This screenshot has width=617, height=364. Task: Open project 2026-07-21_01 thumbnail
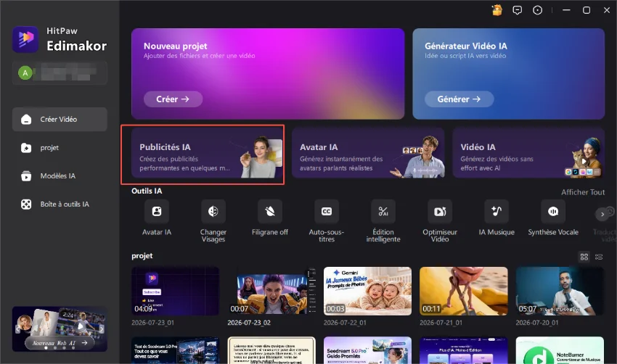click(x=464, y=291)
